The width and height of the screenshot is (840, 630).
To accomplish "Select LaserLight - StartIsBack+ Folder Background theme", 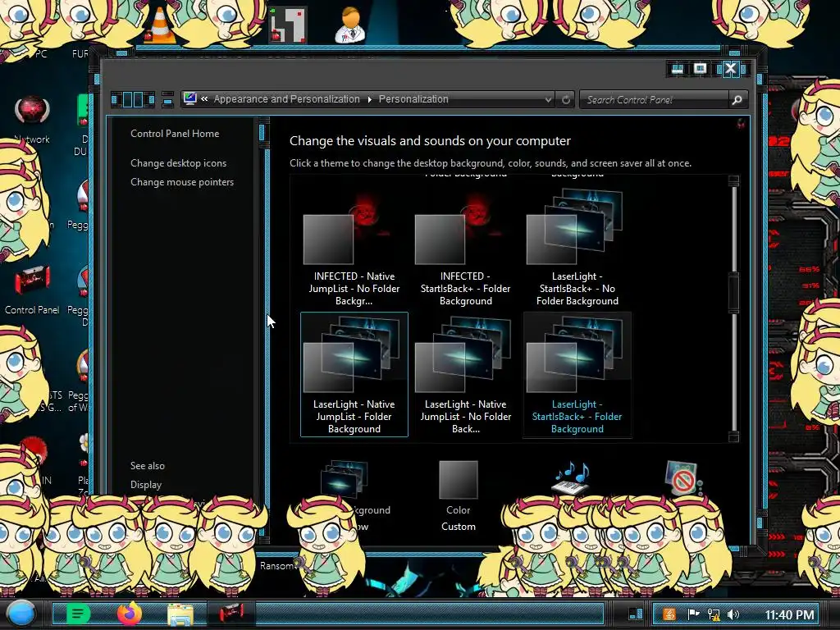I will (x=577, y=374).
